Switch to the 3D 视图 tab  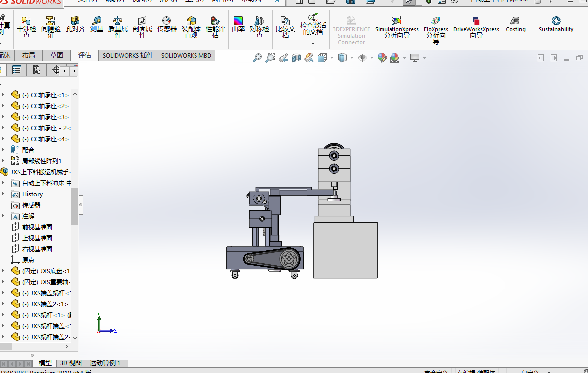coord(71,363)
